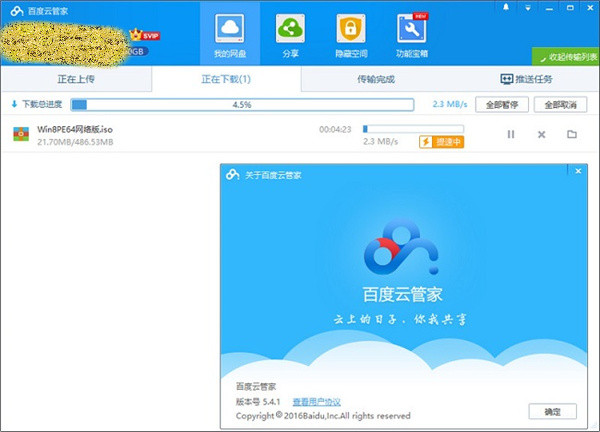600x432 pixels.
Task: Switch to the 传输完成 tab
Action: click(x=376, y=79)
